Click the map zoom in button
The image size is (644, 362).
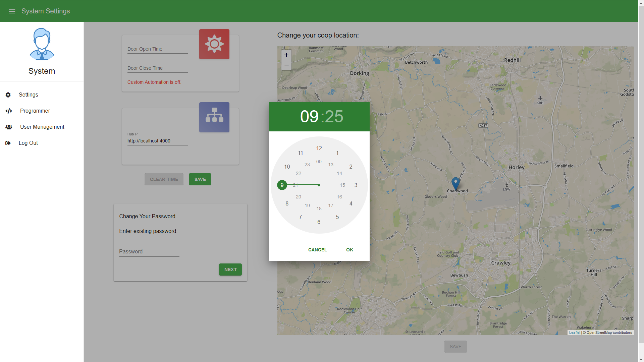(286, 55)
